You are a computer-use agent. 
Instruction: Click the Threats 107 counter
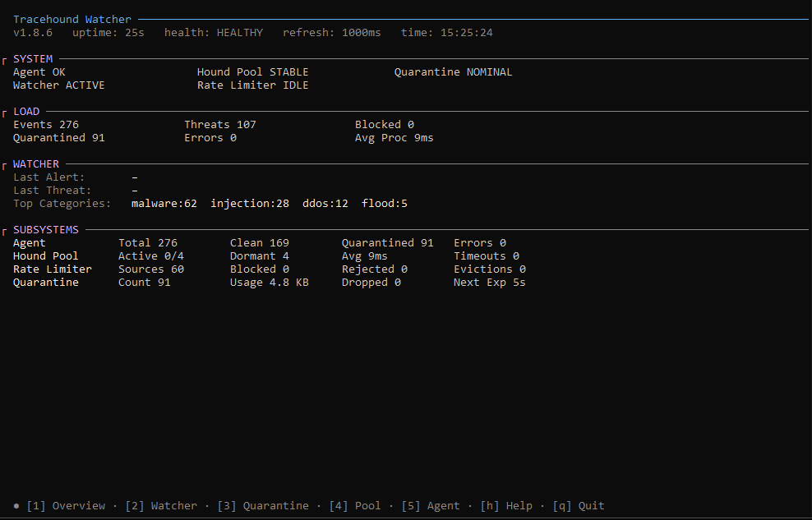coord(220,125)
